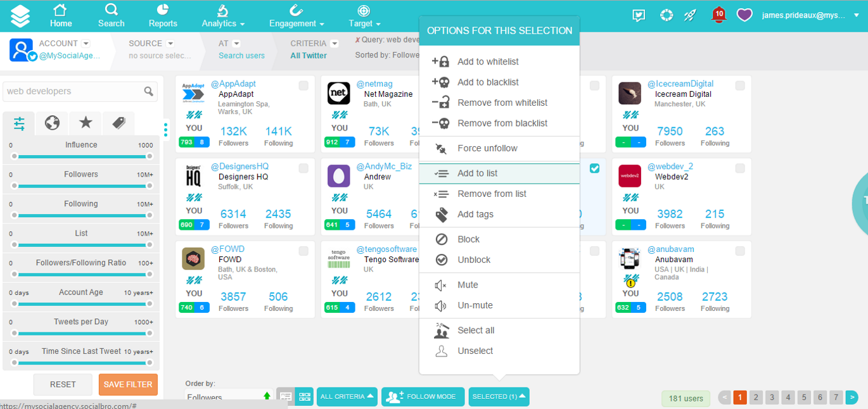Tick the Anubavam card checkbox

click(x=740, y=251)
